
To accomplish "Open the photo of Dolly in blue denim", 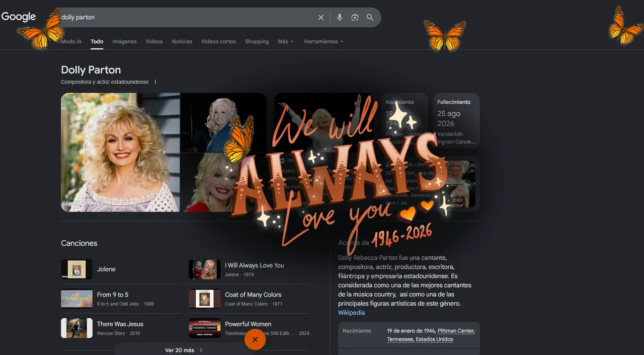I will [x=223, y=122].
